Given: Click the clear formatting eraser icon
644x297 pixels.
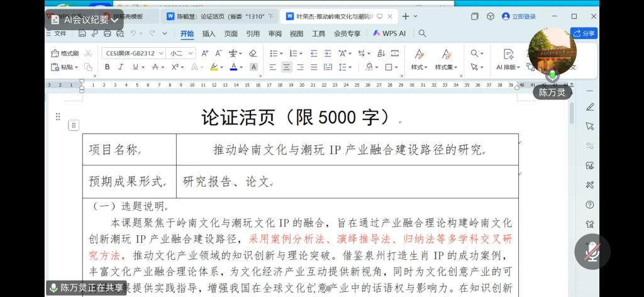Looking at the screenshot, I should (x=253, y=53).
